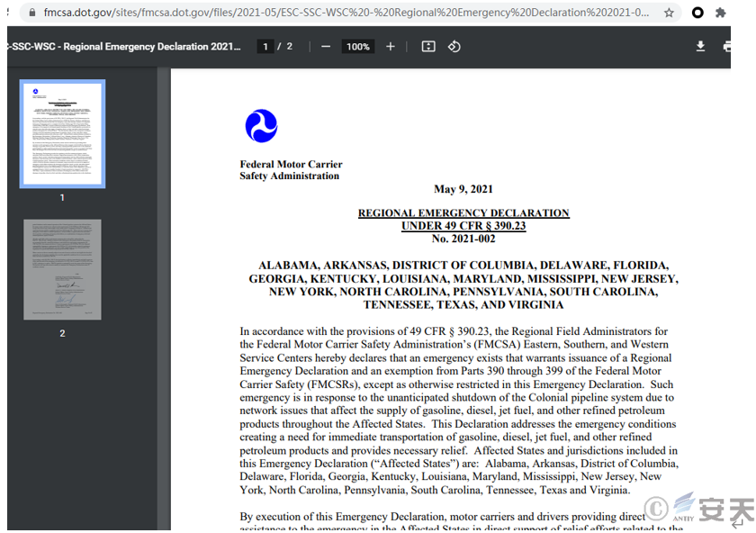Click the May 9, 2021 date text
This screenshot has width=756, height=533.
463,189
